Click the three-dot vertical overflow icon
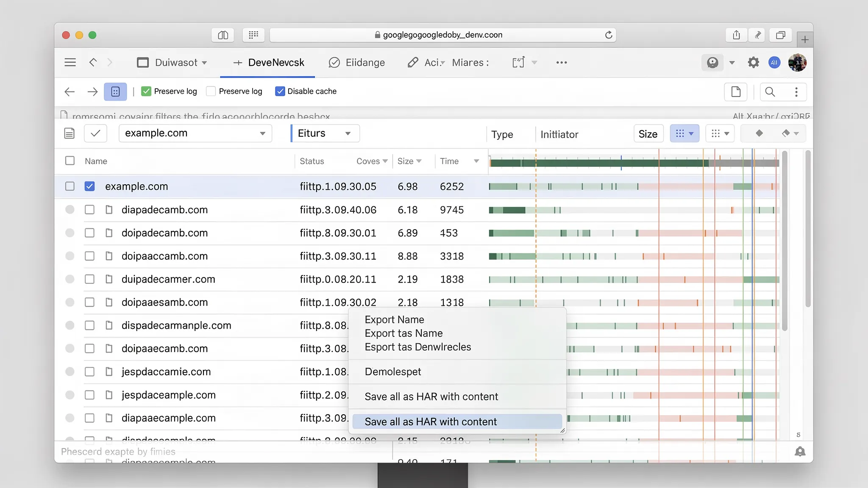The image size is (868, 488). [796, 92]
